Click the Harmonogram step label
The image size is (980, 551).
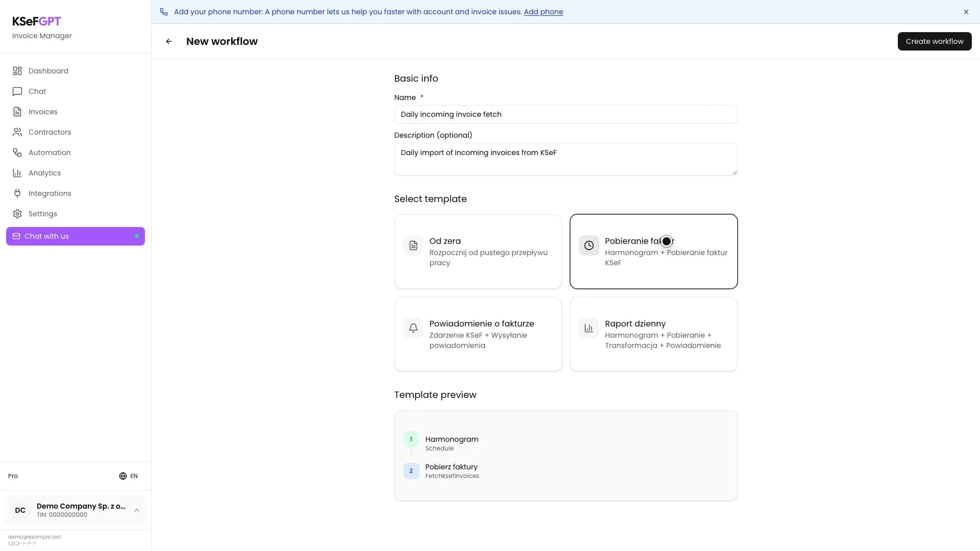tap(452, 439)
